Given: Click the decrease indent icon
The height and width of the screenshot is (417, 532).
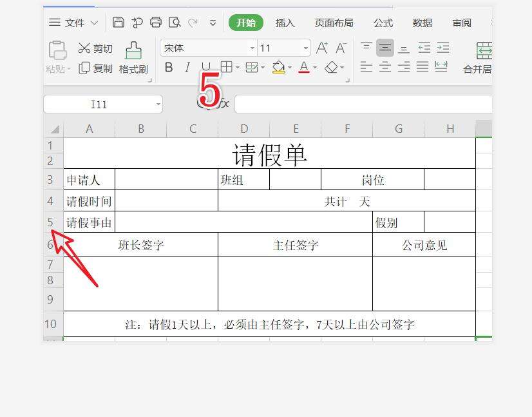Looking at the screenshot, I should click(424, 48).
